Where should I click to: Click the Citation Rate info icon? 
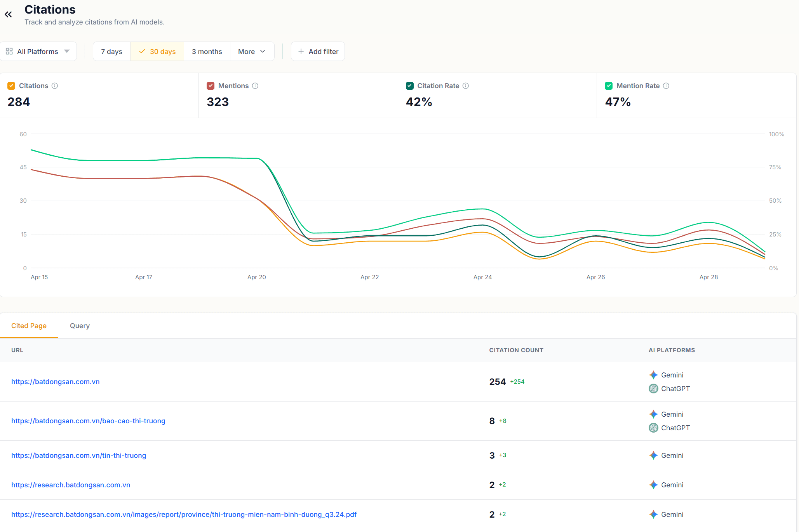coord(466,86)
